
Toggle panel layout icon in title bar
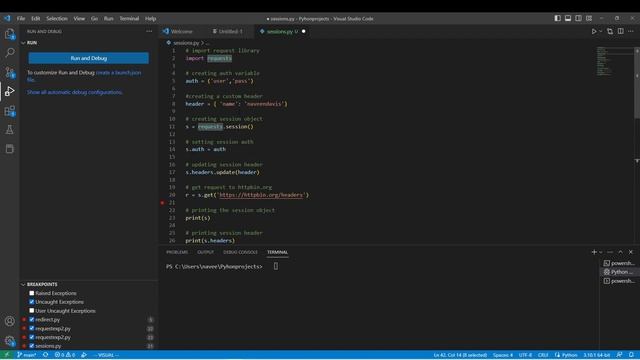tap(568, 18)
